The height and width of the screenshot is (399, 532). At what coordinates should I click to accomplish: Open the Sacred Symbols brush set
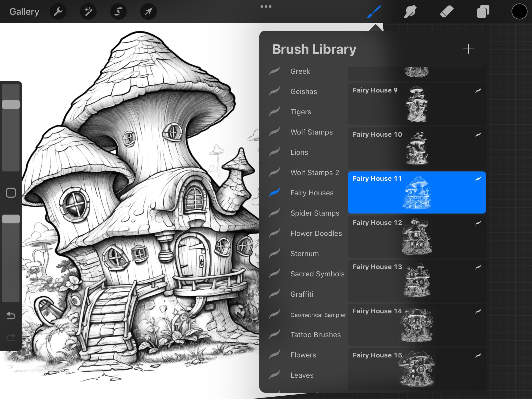[317, 274]
